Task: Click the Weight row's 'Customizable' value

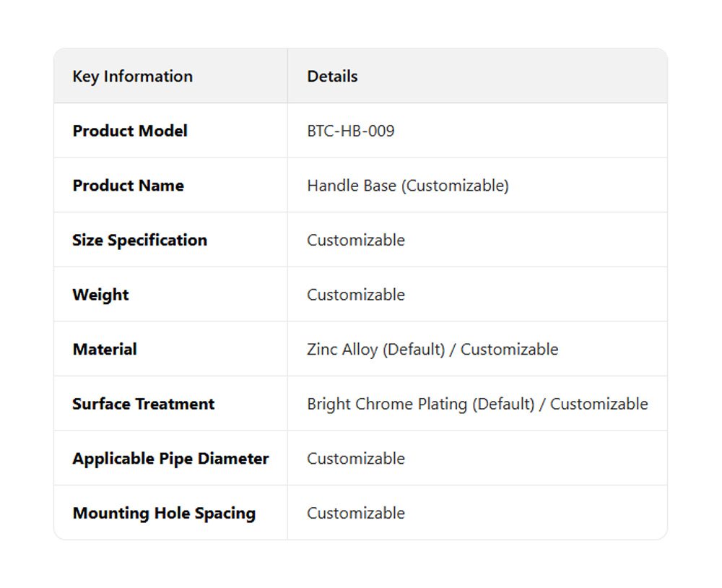Action: 355,295
